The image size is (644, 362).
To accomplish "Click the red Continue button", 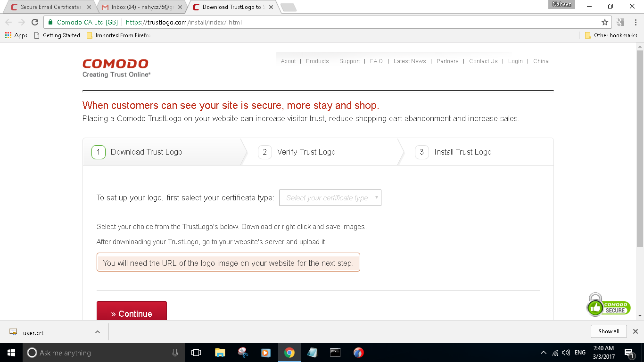I will [132, 311].
